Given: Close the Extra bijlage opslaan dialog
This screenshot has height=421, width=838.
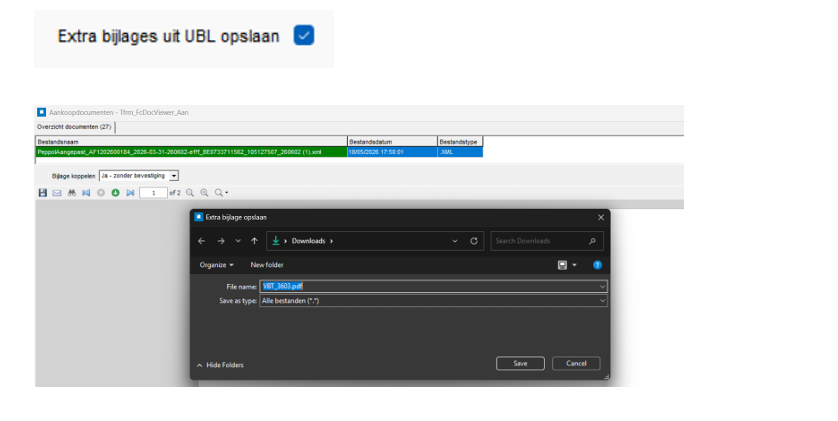Looking at the screenshot, I should click(601, 217).
